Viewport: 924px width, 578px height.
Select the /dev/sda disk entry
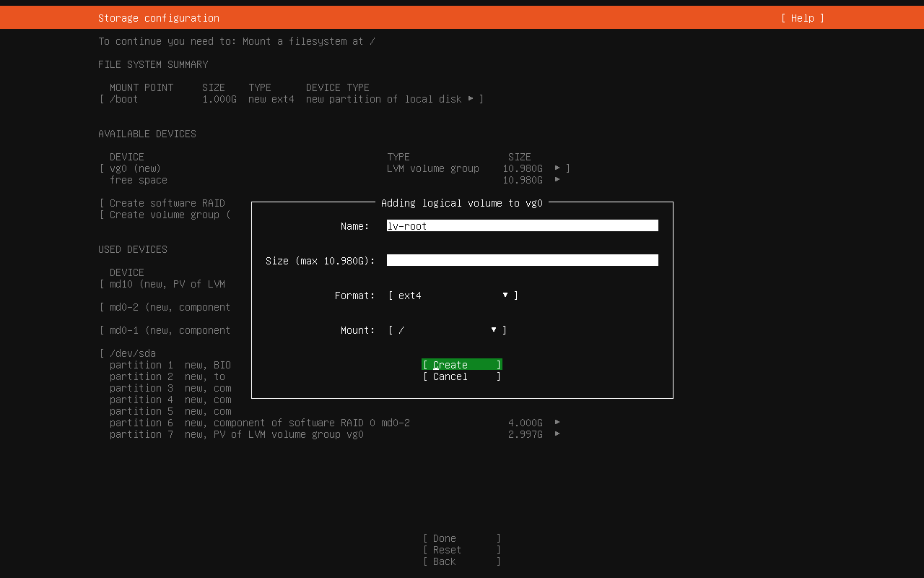pos(132,353)
